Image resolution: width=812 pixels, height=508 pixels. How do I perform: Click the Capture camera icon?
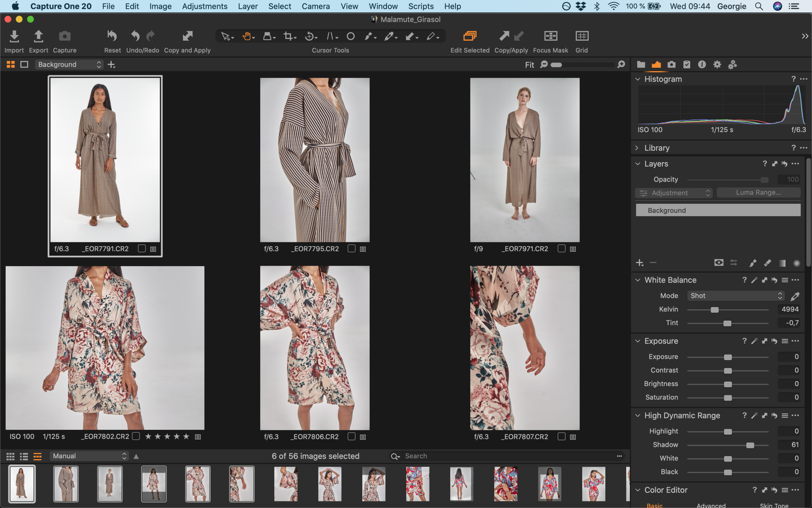(64, 37)
